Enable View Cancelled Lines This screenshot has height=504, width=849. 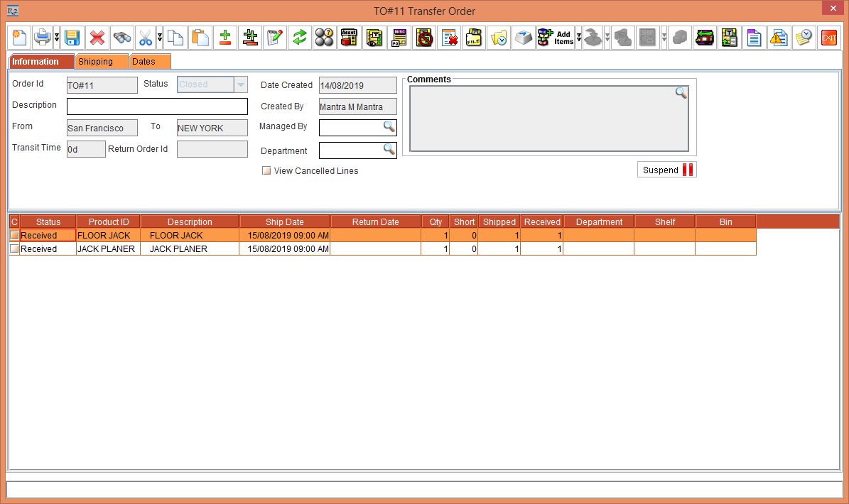point(266,170)
